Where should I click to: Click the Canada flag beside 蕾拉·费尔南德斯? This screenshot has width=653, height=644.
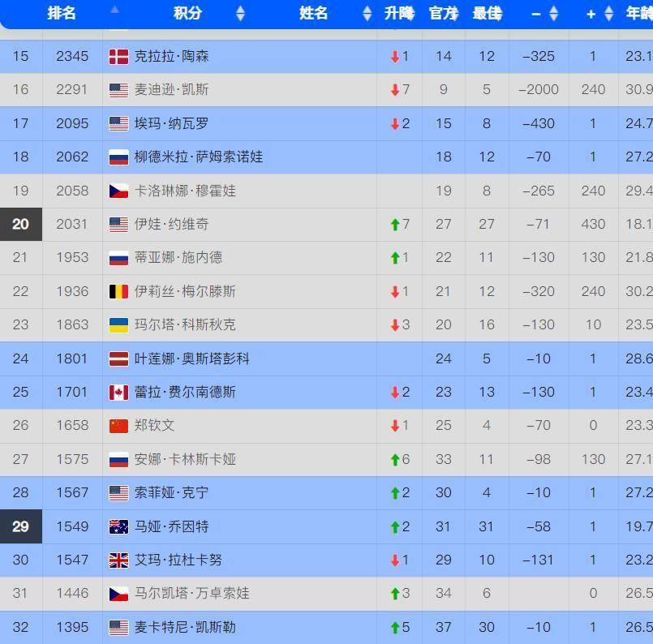118,393
